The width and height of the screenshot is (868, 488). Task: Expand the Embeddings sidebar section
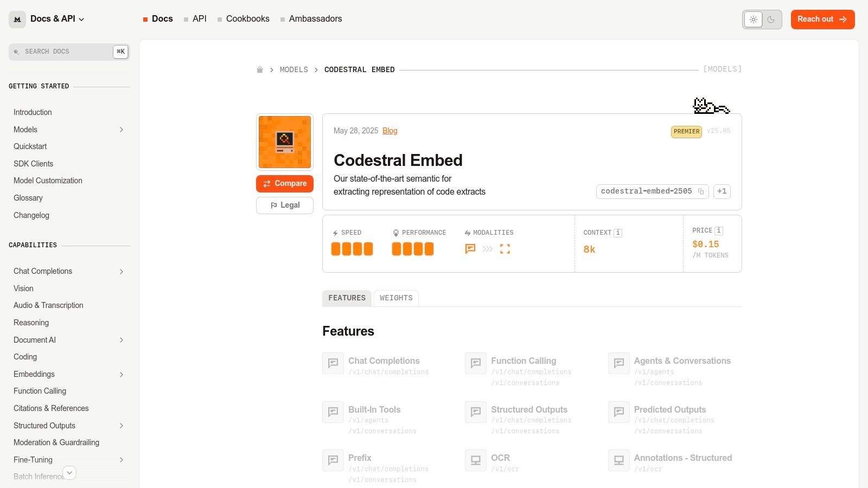122,375
